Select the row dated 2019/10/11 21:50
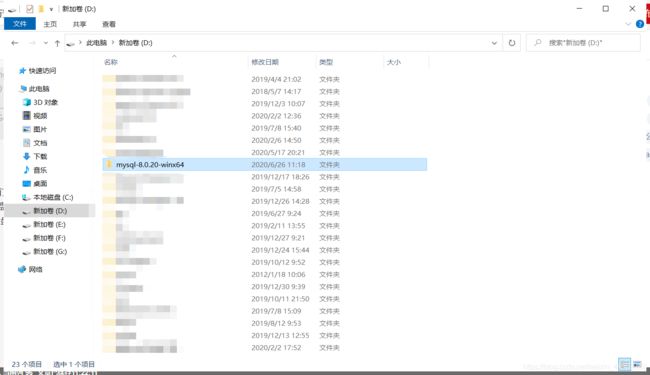The image size is (650, 375). (x=265, y=299)
